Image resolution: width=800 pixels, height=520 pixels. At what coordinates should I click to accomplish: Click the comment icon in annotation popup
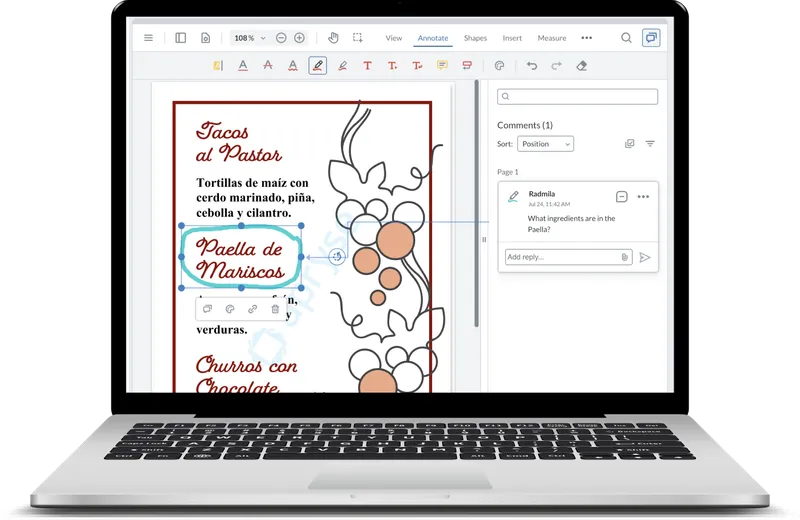207,309
